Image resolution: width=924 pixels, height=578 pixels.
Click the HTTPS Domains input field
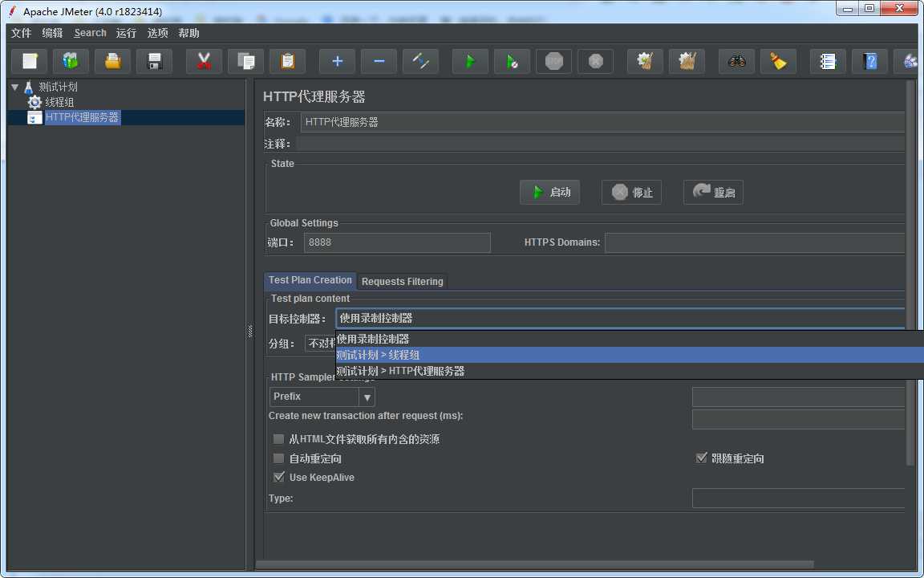(x=754, y=242)
